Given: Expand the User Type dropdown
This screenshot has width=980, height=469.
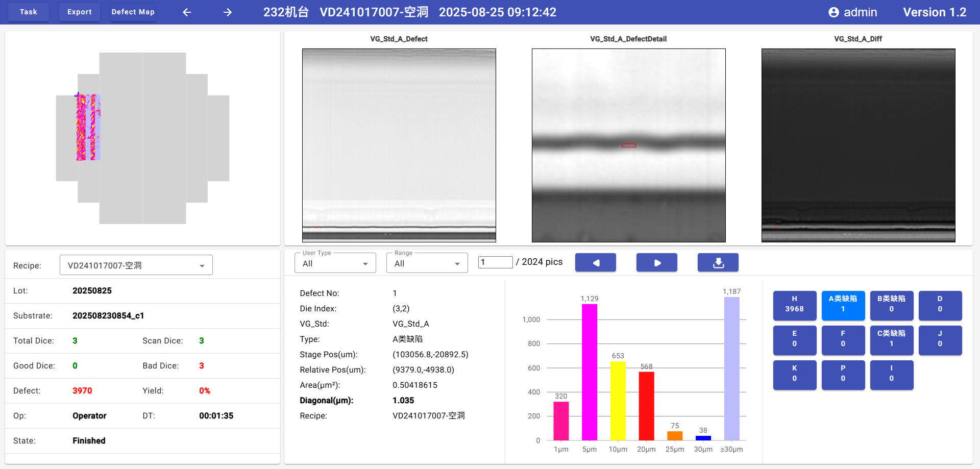Looking at the screenshot, I should 335,263.
